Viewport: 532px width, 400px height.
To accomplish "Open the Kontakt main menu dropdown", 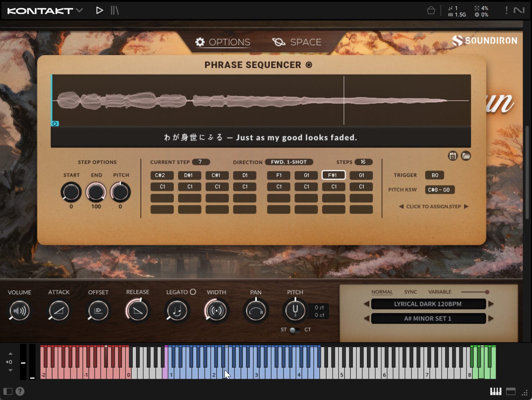I will click(79, 10).
